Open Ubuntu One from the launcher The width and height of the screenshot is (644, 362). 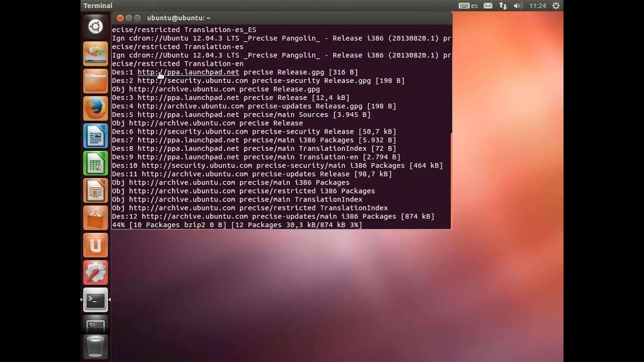pyautogui.click(x=96, y=245)
